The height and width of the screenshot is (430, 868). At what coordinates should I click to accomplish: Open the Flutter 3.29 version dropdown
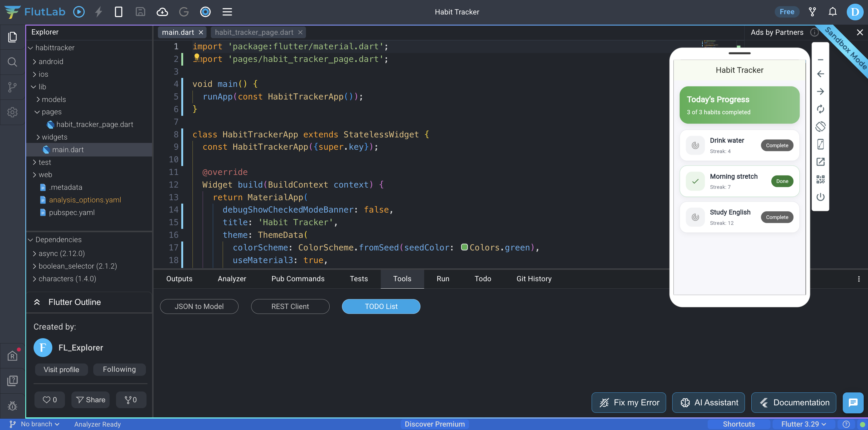point(803,424)
